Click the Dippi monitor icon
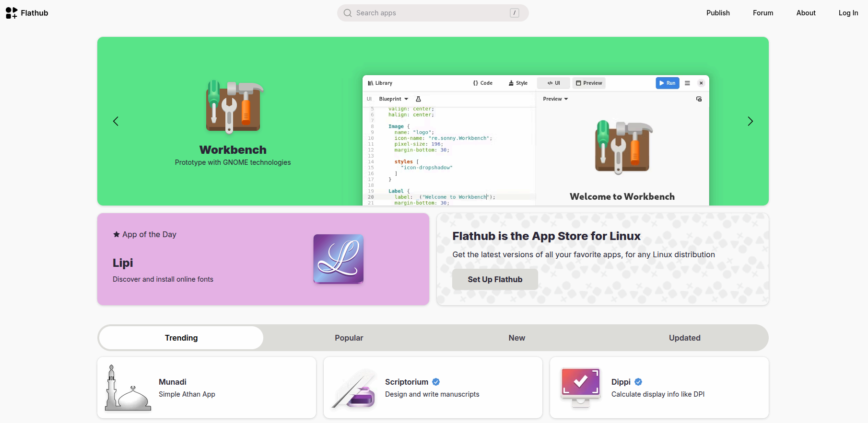Viewport: 868px width, 423px height. (x=580, y=388)
